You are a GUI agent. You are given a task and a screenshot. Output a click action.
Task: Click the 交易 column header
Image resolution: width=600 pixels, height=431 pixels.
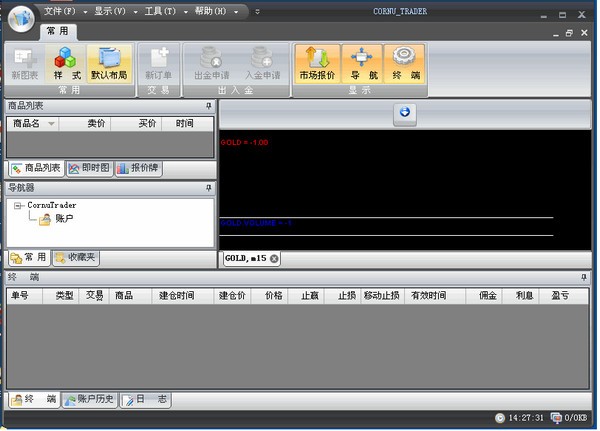pos(94,295)
